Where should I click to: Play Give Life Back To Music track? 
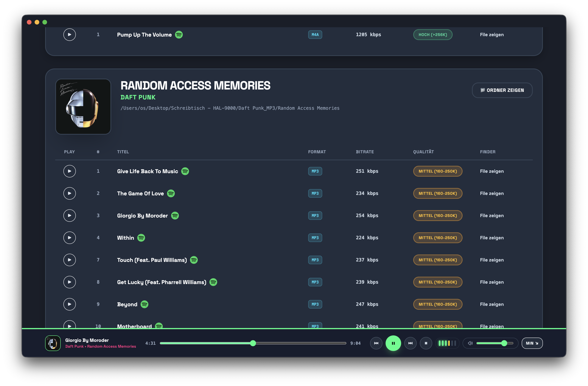(x=69, y=171)
